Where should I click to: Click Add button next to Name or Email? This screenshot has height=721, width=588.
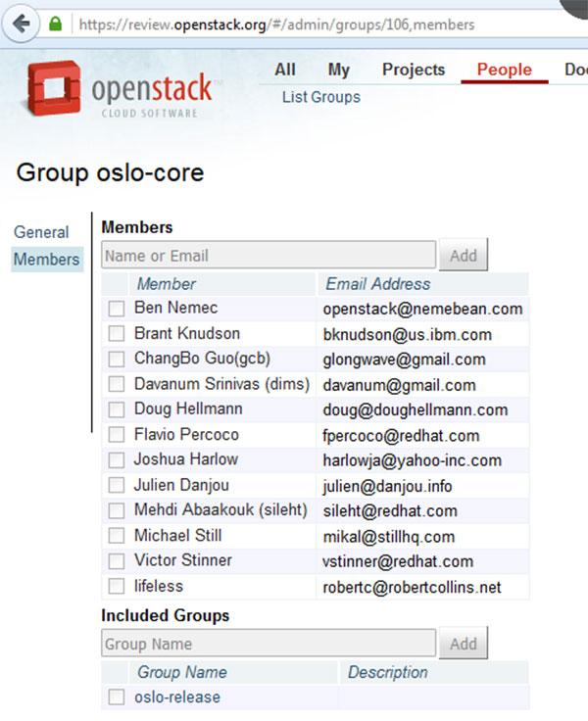(464, 256)
